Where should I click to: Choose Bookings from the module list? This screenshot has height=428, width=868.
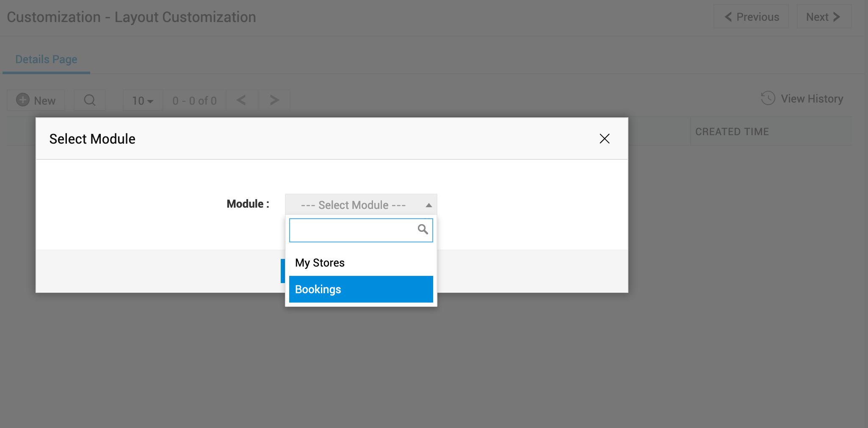click(x=361, y=289)
